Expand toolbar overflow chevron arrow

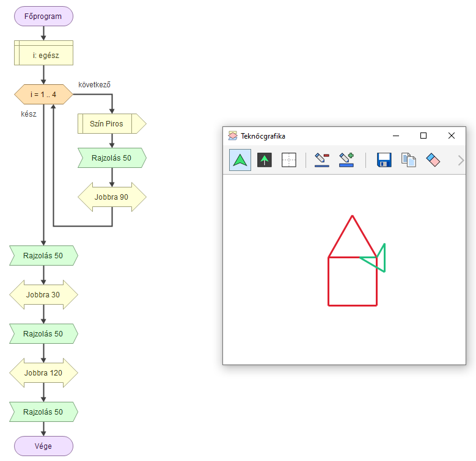coord(461,161)
